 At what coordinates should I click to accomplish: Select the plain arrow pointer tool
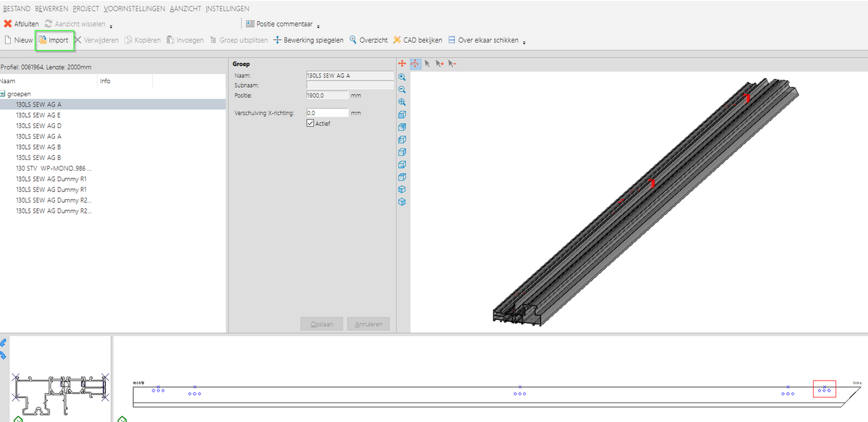pos(427,64)
